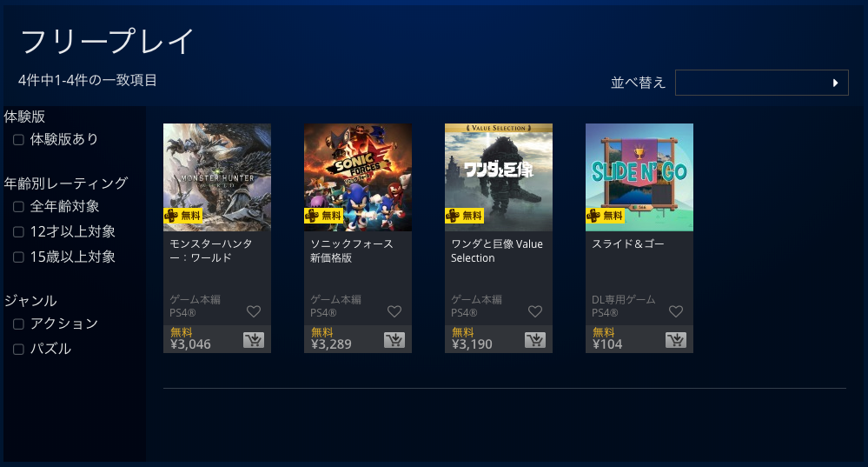The image size is (868, 467).
Task: Add スライド＆ゴー to cart
Action: click(x=675, y=340)
